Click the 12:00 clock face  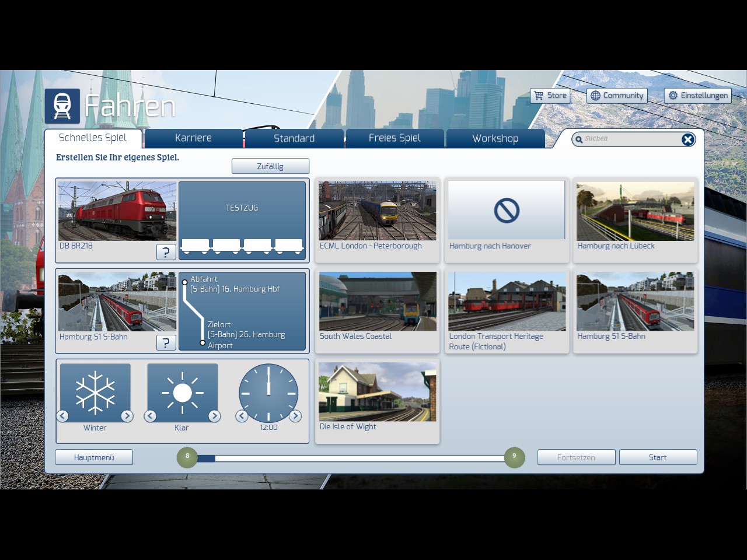pyautogui.click(x=268, y=393)
